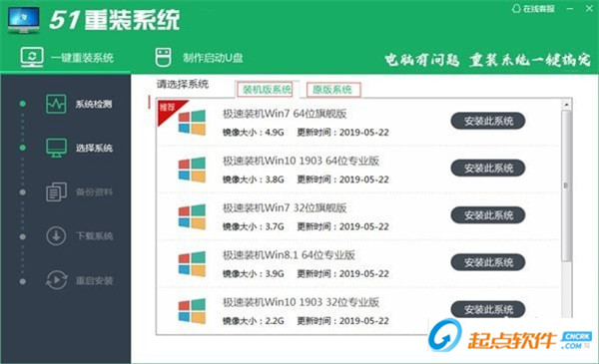Click the 备份资料 documents icon
This screenshot has width=599, height=364.
coord(56,191)
